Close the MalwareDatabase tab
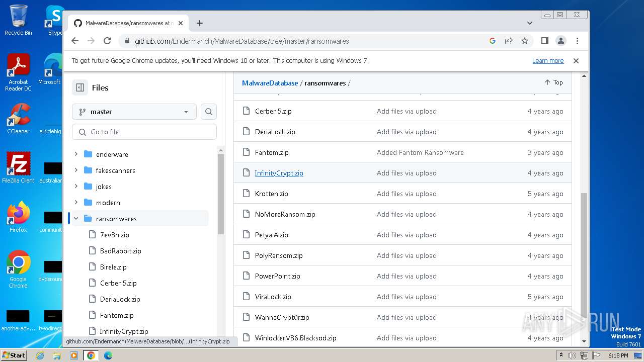Screen dimensions: 644x362 (x=181, y=23)
